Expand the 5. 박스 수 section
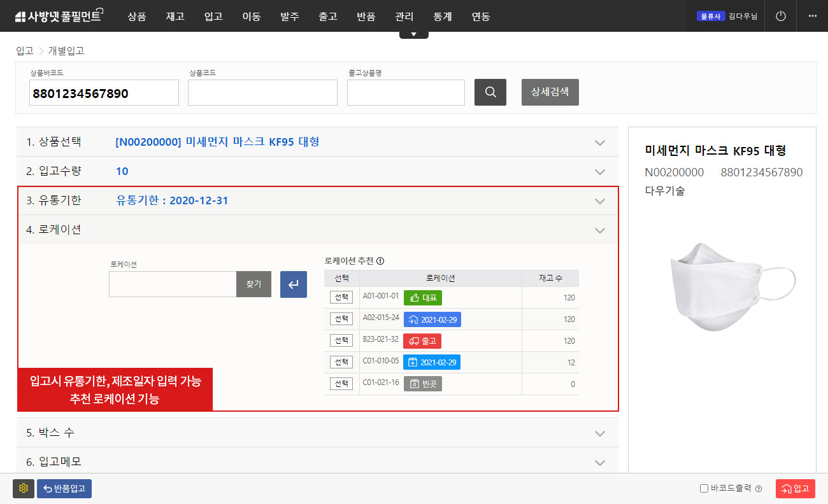The image size is (828, 504). click(599, 433)
